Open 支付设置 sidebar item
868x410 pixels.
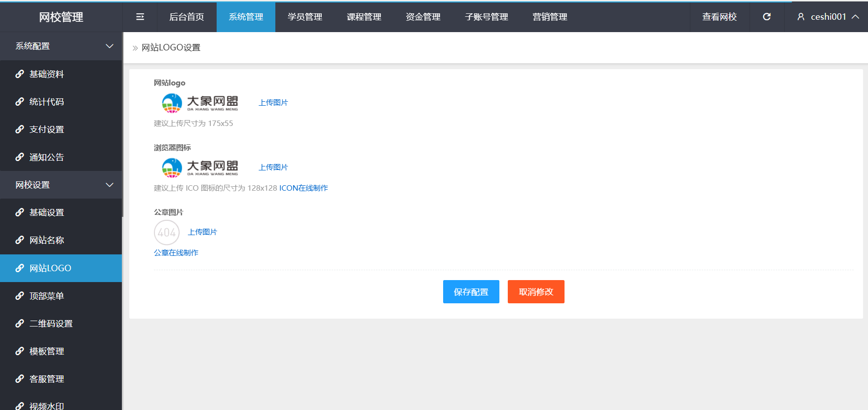[61, 129]
